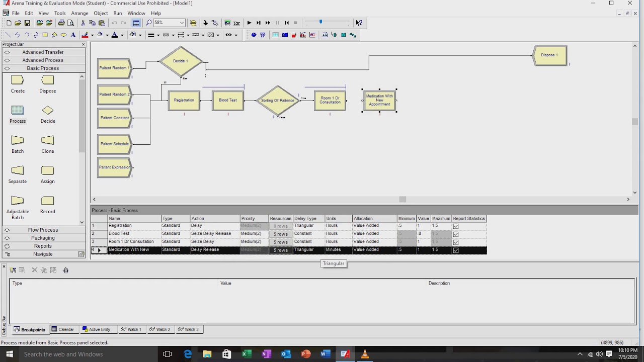This screenshot has width=644, height=362.
Task: Choose the Separate module icon
Action: [x=18, y=171]
